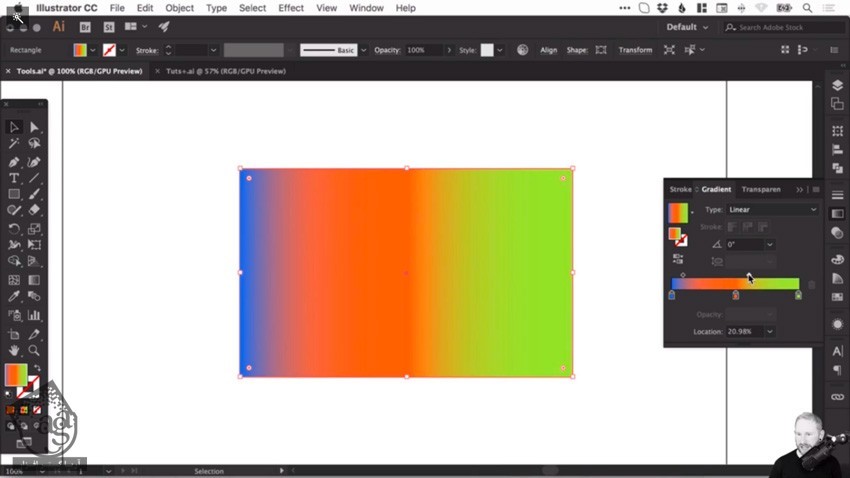Choose the Blend tool
850x478 pixels.
pyautogui.click(x=34, y=296)
